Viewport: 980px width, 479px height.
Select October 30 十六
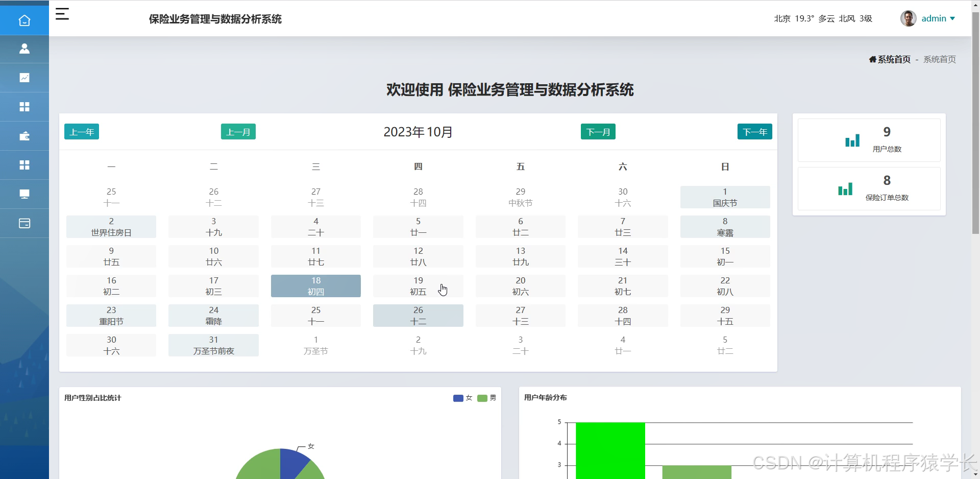pos(111,345)
